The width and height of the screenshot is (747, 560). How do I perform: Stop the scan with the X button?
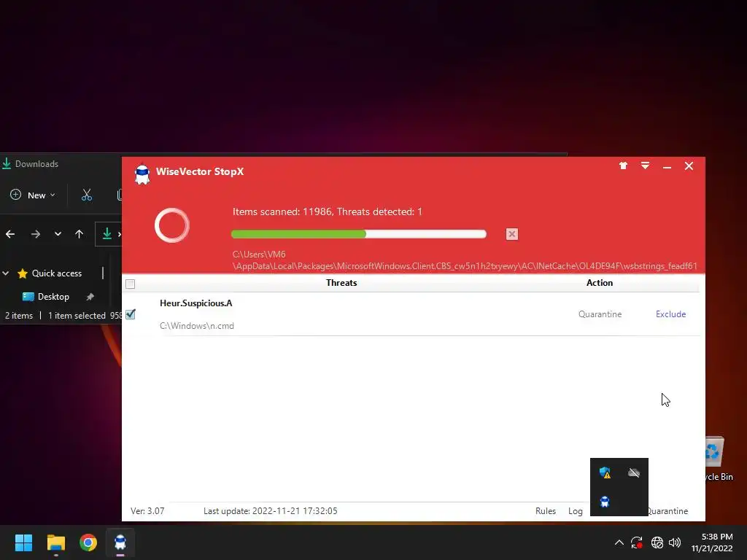pyautogui.click(x=511, y=234)
